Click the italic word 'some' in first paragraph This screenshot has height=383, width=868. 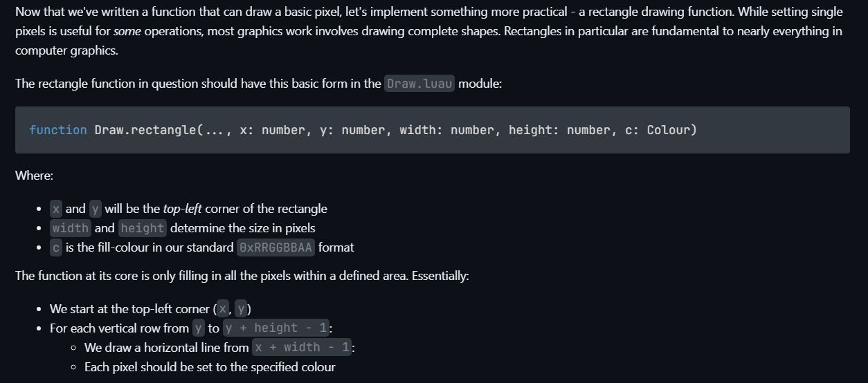point(125,31)
